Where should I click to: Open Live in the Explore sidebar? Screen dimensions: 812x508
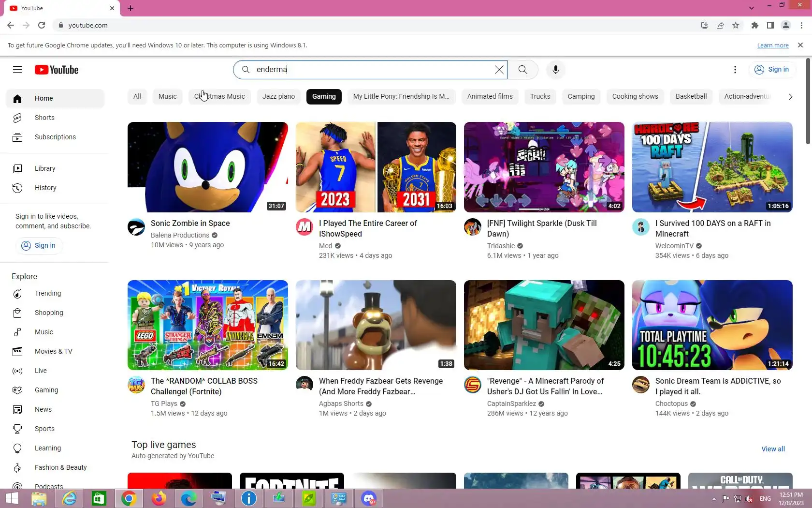(55, 371)
